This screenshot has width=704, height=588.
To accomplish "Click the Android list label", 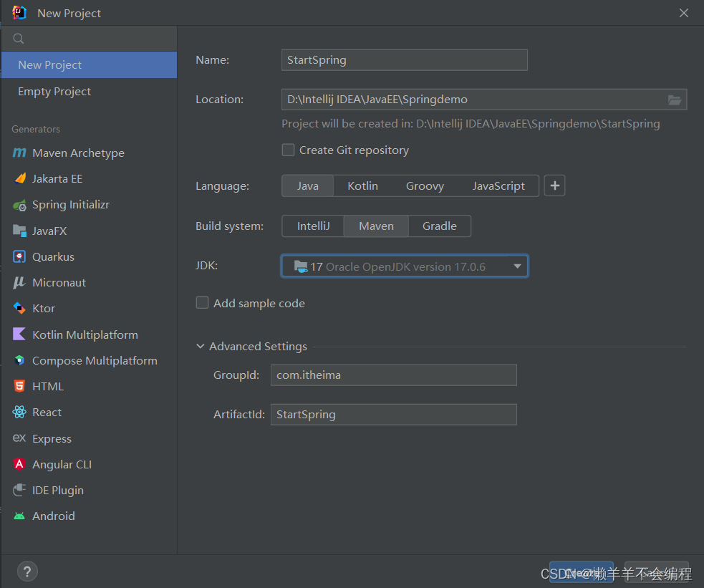I will tap(54, 516).
